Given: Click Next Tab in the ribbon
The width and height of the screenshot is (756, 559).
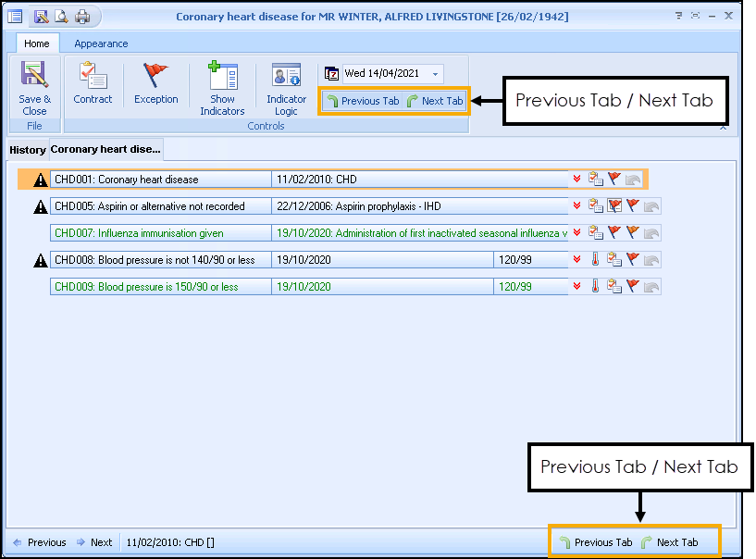Looking at the screenshot, I should pyautogui.click(x=434, y=101).
